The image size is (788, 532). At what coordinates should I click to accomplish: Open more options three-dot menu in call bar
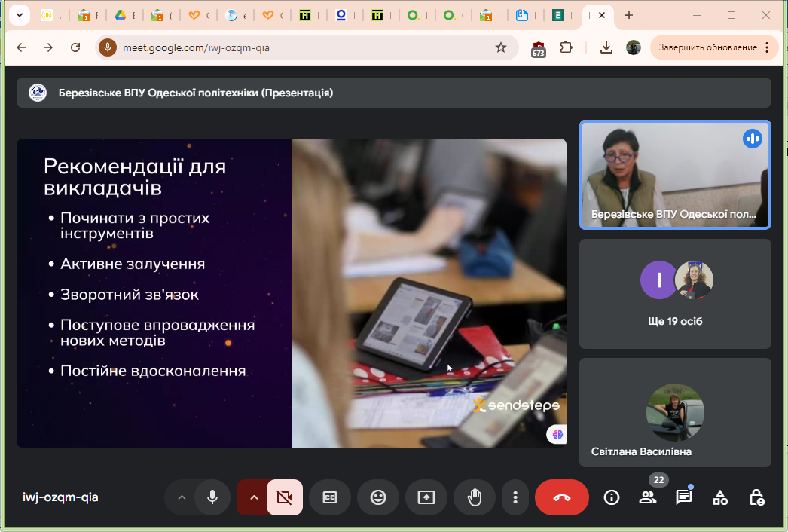515,497
